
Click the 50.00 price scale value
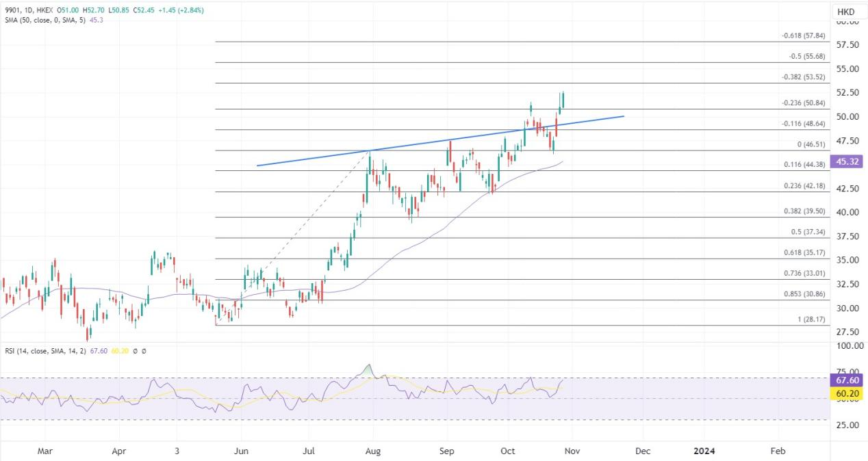click(848, 117)
